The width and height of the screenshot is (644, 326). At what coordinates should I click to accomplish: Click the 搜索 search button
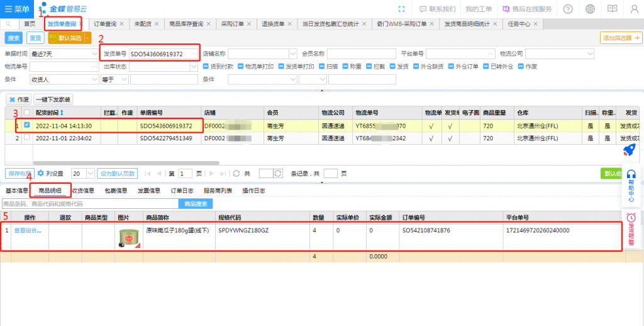pyautogui.click(x=14, y=38)
